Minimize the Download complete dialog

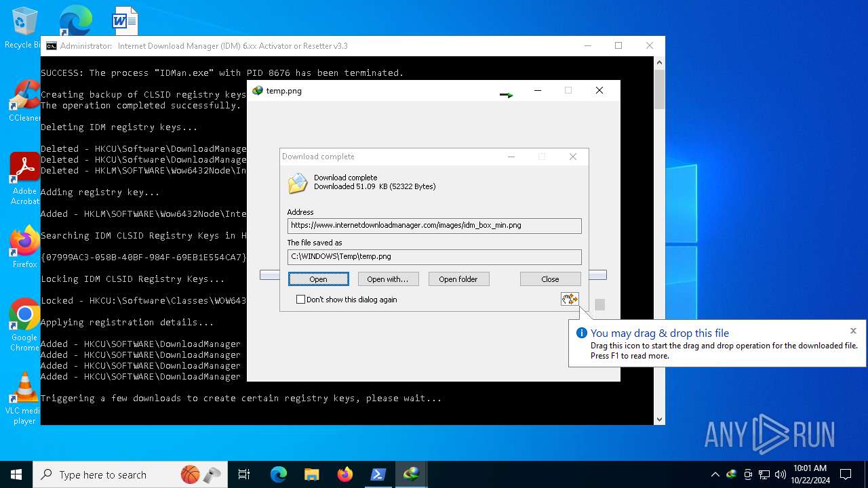[x=511, y=157]
